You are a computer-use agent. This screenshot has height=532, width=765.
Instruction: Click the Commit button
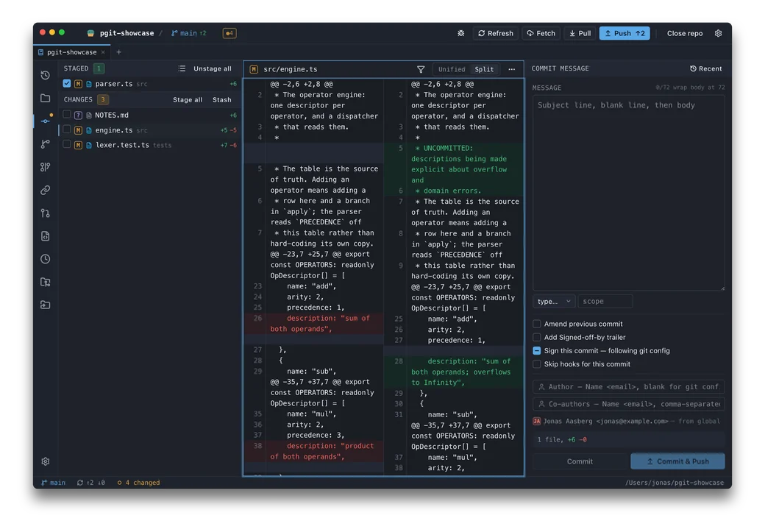pyautogui.click(x=580, y=461)
